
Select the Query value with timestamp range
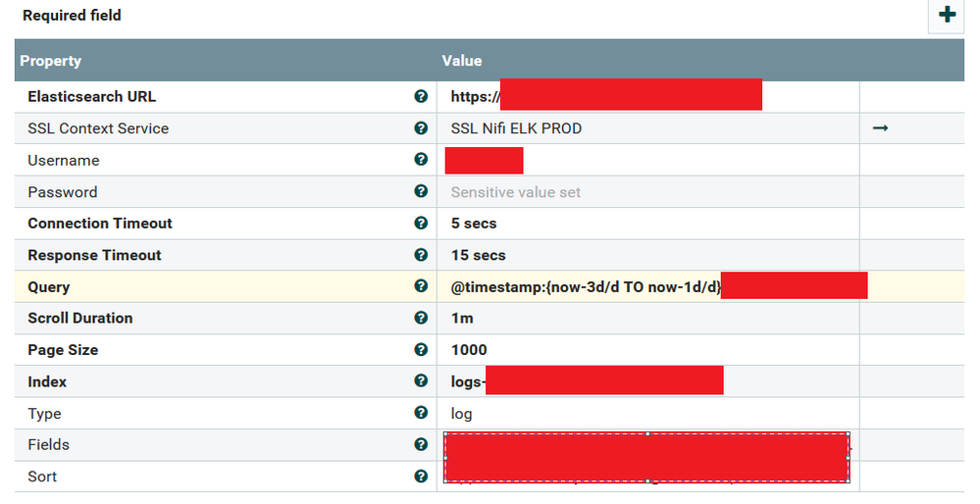(586, 287)
